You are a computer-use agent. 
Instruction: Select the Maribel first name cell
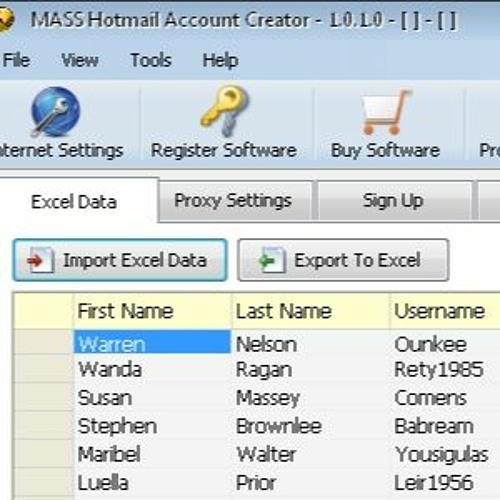(x=152, y=454)
